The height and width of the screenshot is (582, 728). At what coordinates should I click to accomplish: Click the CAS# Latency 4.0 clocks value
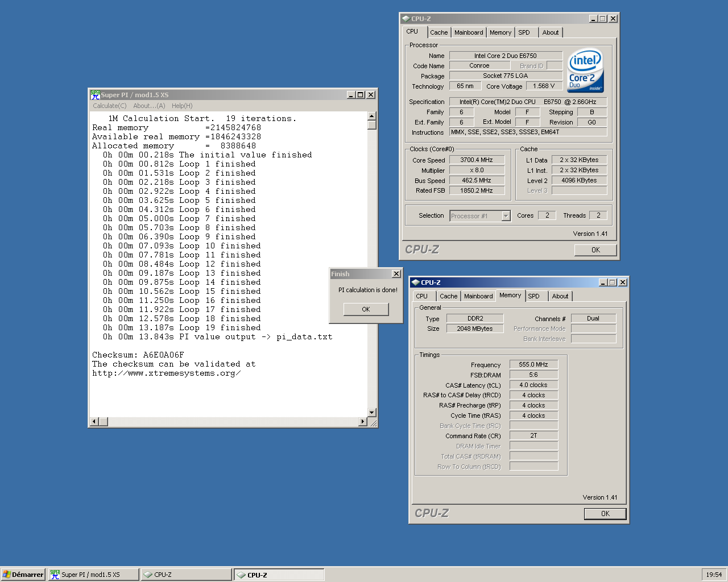533,385
